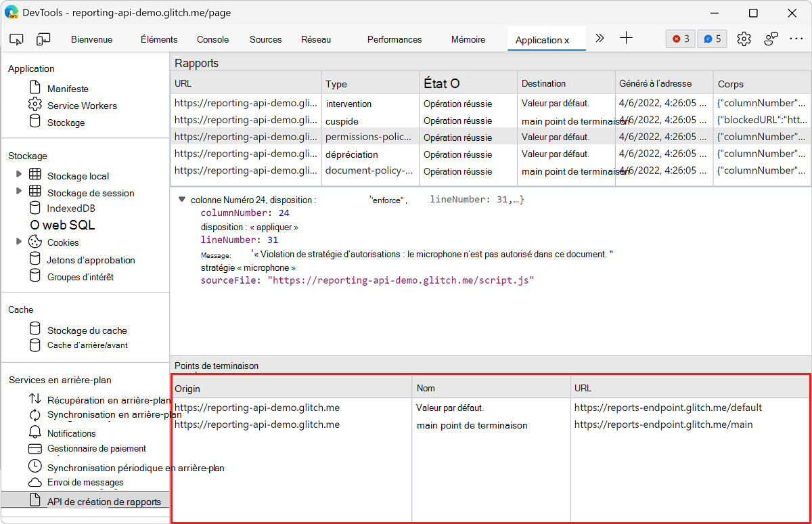Collapse the report body JSON object
The width and height of the screenshot is (812, 524).
(x=181, y=200)
